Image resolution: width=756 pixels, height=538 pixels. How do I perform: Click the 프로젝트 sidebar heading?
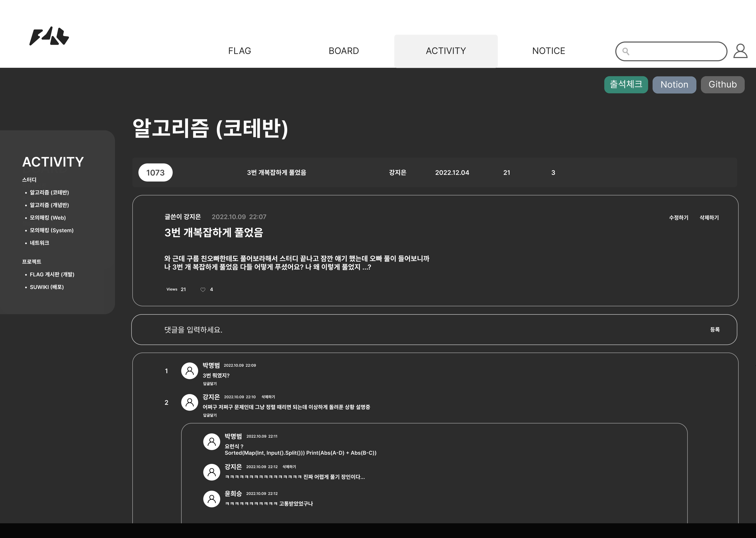(x=31, y=262)
